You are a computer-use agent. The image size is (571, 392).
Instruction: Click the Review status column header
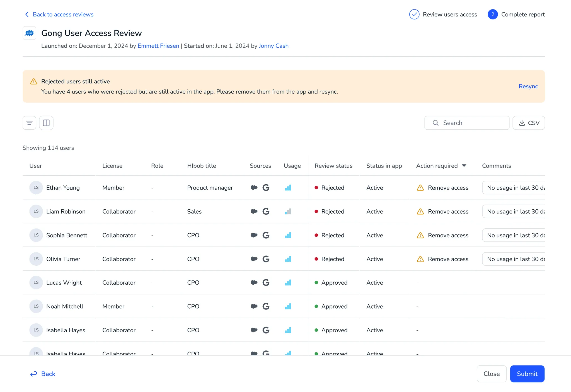click(333, 166)
